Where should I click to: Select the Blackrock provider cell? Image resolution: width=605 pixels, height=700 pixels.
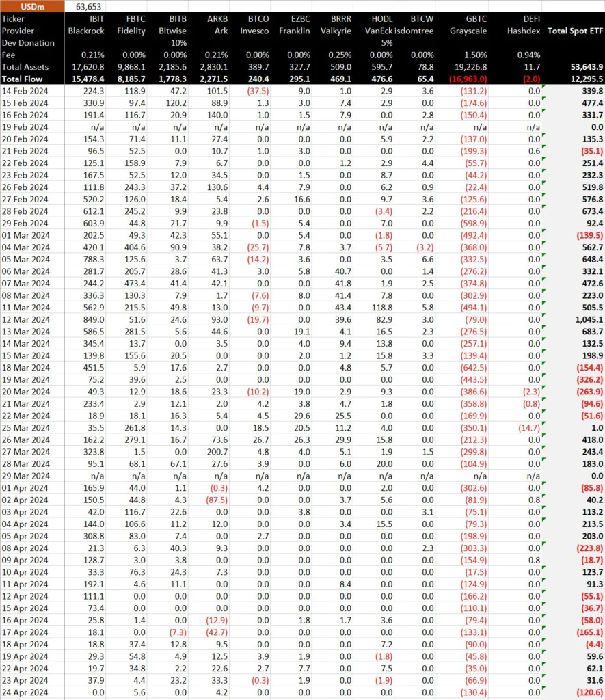tap(86, 31)
